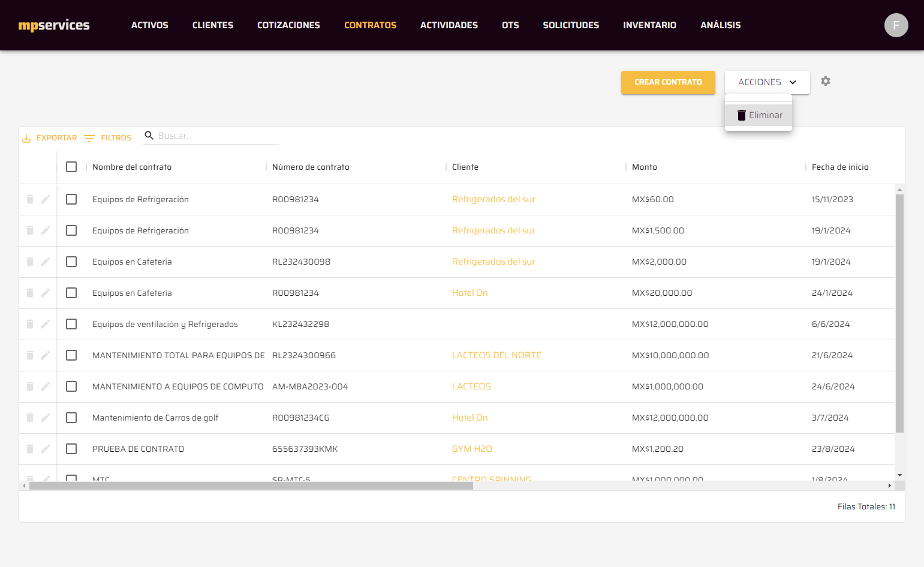Image resolution: width=924 pixels, height=567 pixels.
Task: Edit the MX$1,500.00 contract row
Action: coord(46,230)
